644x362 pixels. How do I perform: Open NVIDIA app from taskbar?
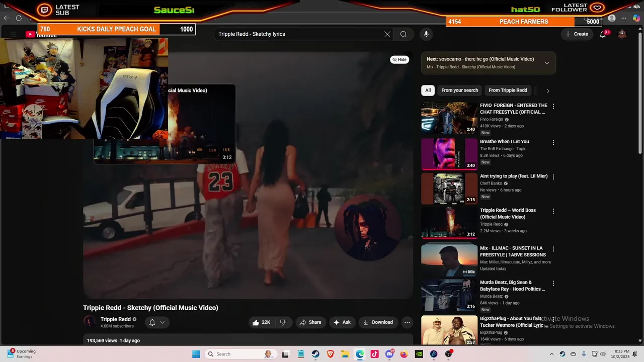tap(419, 354)
